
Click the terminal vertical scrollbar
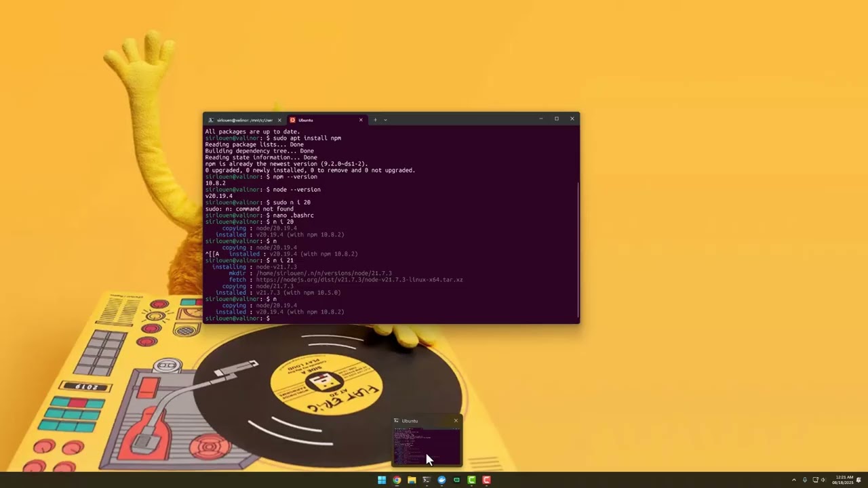(578, 251)
